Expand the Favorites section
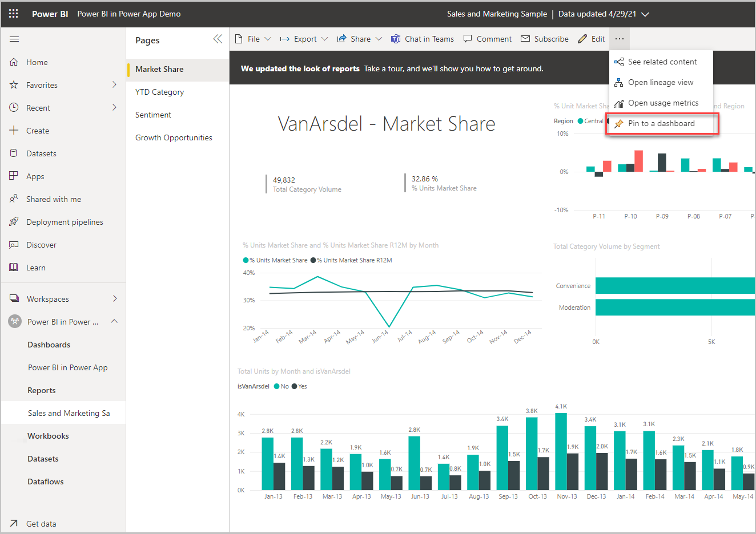 (113, 84)
